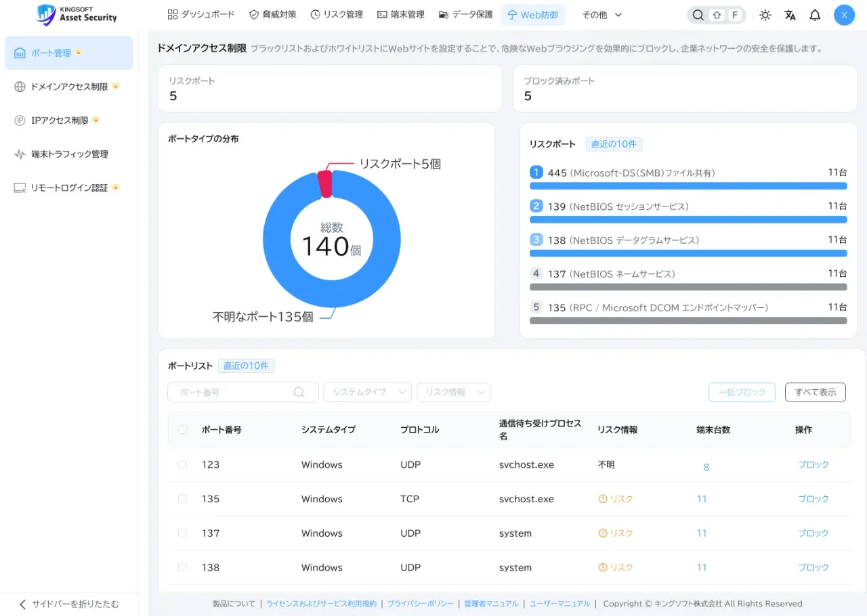Click the すべて表示 button
867x616 pixels.
pos(816,392)
